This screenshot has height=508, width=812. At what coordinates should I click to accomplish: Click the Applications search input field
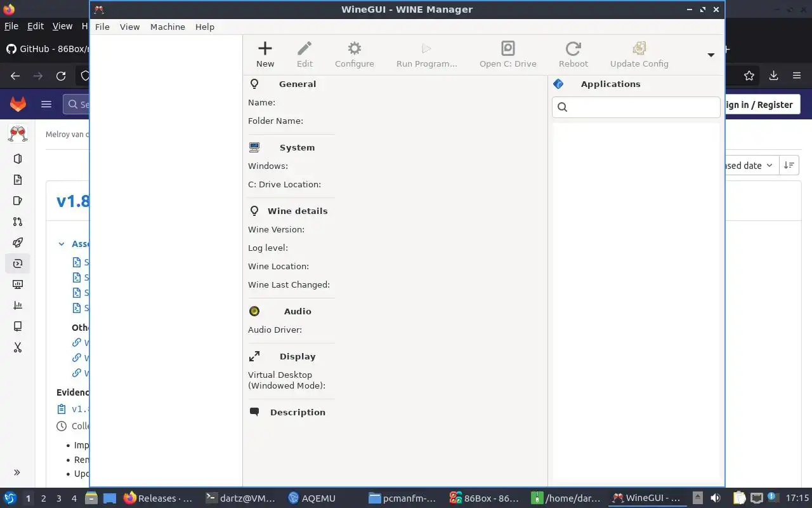tap(636, 107)
